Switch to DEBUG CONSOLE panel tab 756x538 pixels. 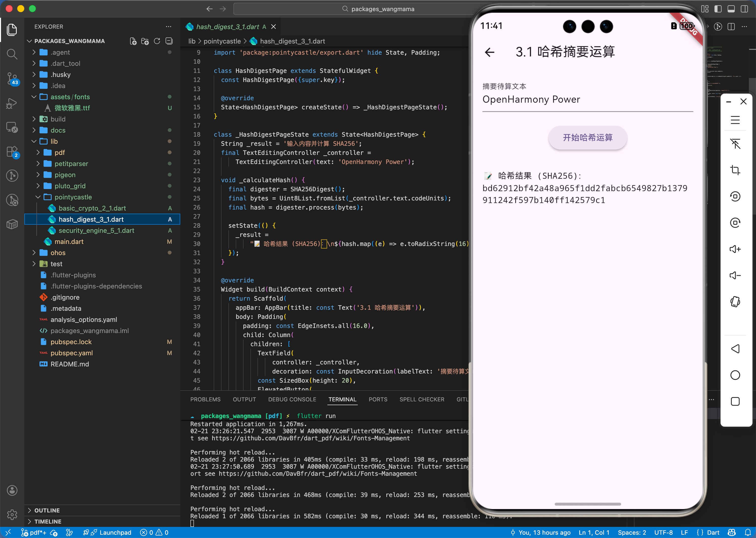[x=292, y=400]
